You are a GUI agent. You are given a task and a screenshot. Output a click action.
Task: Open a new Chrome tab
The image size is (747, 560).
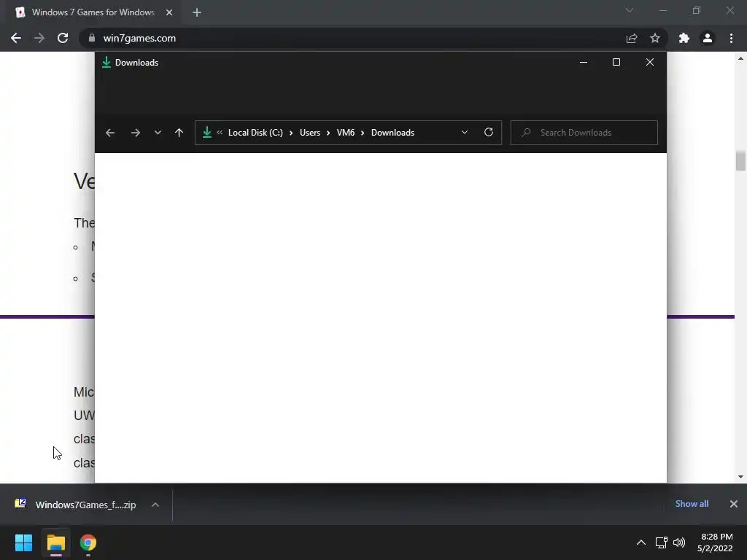[x=197, y=12]
